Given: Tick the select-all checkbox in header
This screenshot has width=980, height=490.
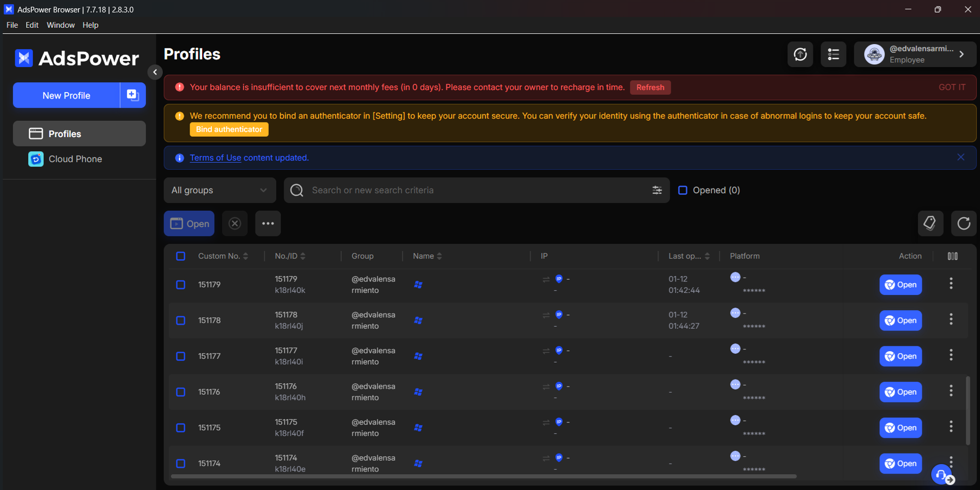Looking at the screenshot, I should 181,256.
